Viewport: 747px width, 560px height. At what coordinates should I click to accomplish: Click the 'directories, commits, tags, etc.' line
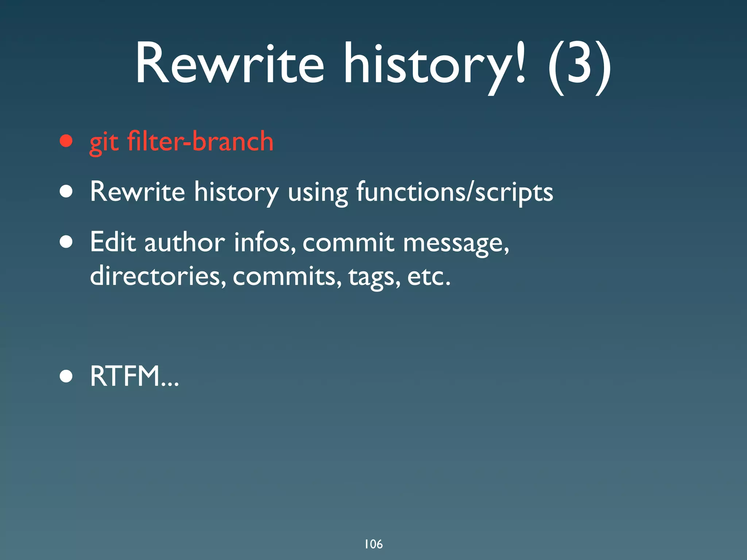click(x=270, y=276)
